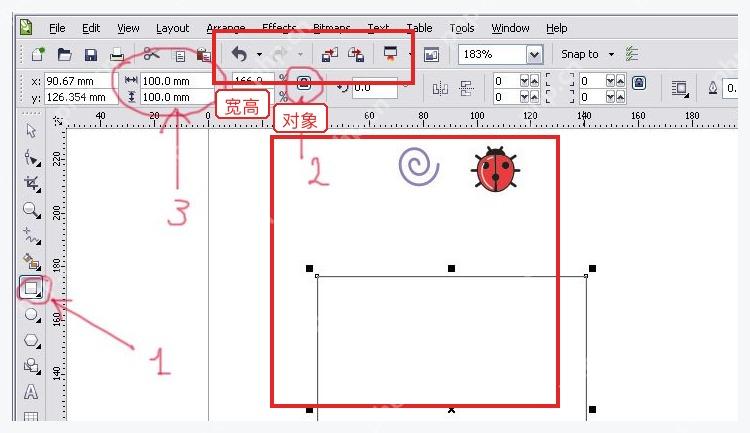Select the Basic shapes tool

[32, 366]
